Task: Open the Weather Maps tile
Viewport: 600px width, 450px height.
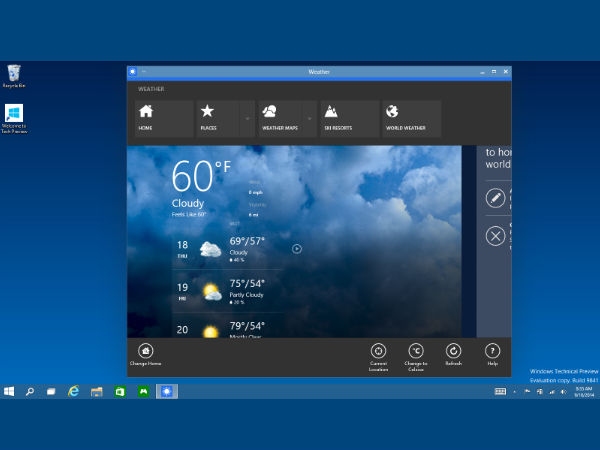Action: pos(280,119)
